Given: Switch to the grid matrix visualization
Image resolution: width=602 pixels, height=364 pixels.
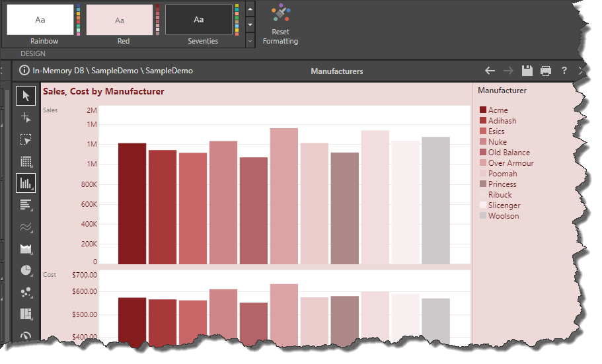Looking at the screenshot, I should [x=26, y=161].
